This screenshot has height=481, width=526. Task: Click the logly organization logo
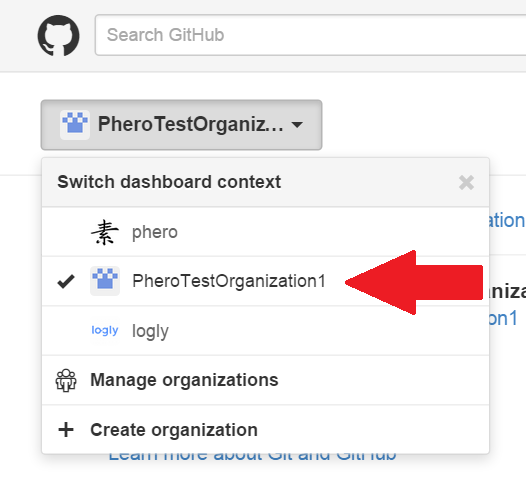pos(105,330)
